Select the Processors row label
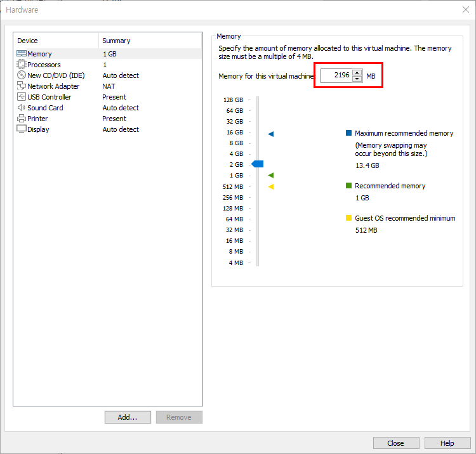 point(44,65)
